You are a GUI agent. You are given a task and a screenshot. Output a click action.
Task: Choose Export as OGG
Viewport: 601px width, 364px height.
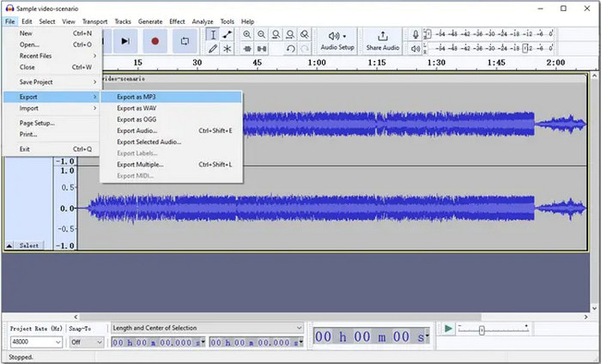point(172,119)
